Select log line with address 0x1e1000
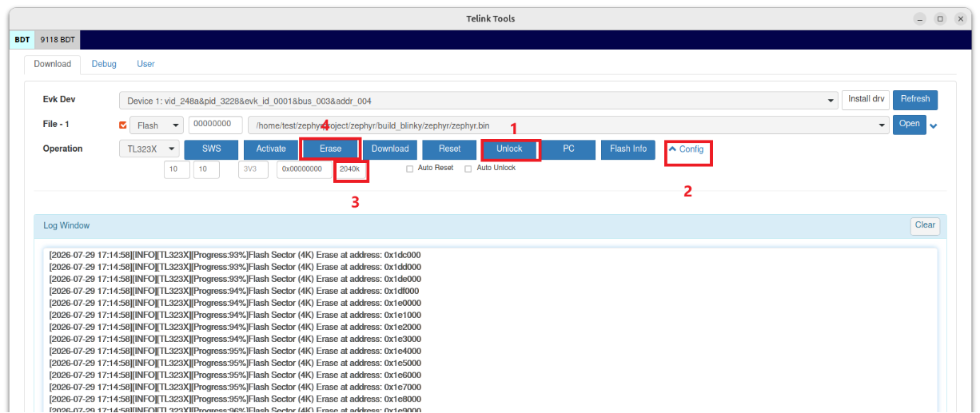Screen dimensions: 980x413 (x=235, y=315)
